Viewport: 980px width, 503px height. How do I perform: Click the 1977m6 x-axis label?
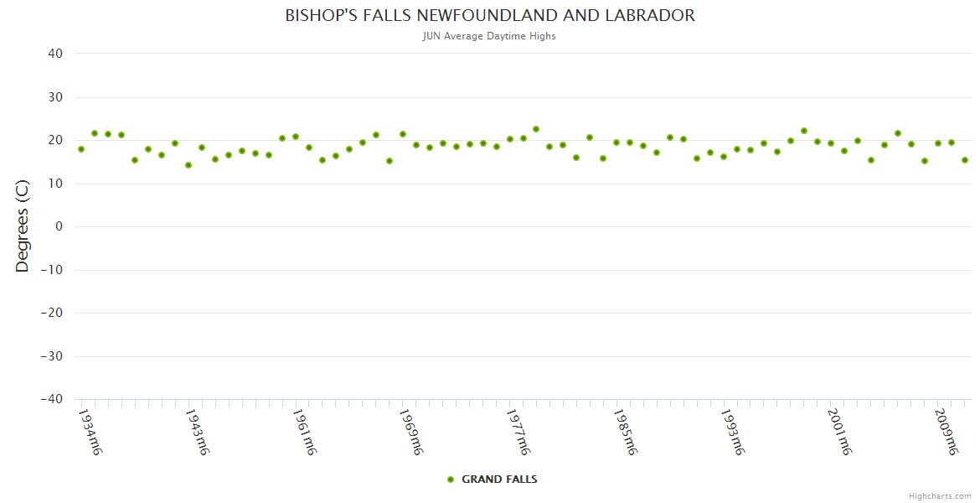[519, 432]
